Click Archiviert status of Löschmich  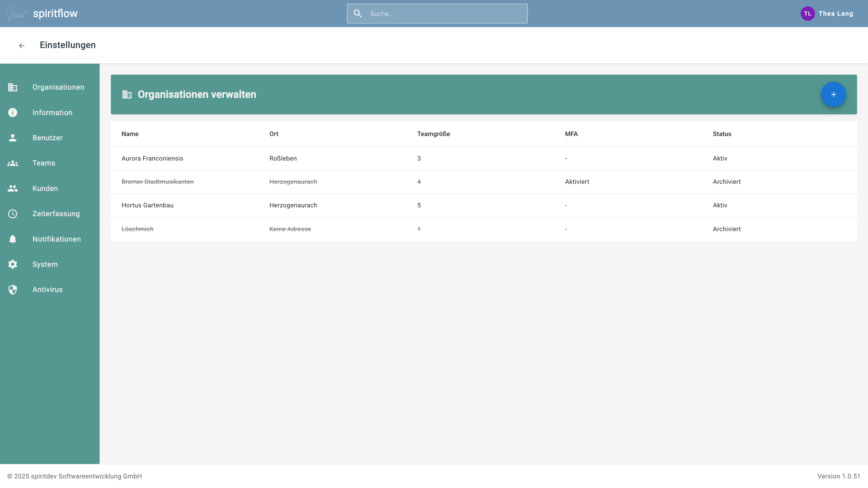[x=726, y=229]
